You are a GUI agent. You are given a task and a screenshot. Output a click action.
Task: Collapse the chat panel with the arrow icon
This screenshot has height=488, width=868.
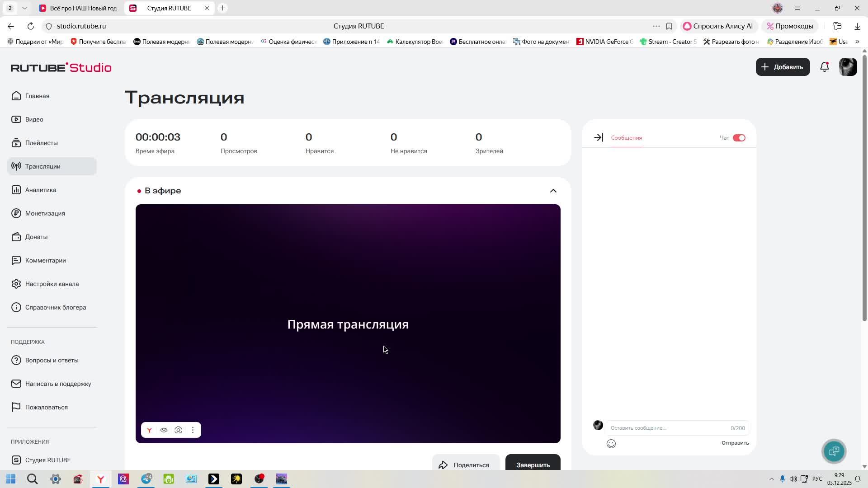[598, 137]
